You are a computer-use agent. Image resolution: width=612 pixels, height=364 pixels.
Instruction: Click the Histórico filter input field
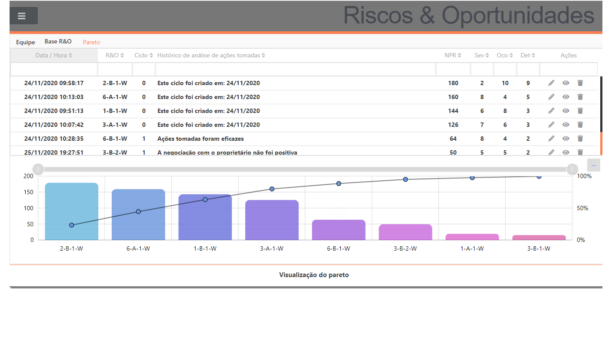click(x=295, y=69)
